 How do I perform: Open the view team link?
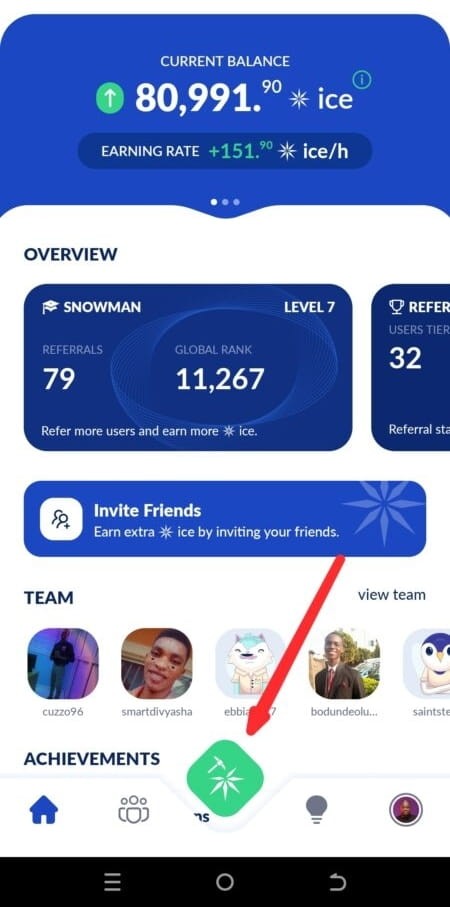click(392, 595)
